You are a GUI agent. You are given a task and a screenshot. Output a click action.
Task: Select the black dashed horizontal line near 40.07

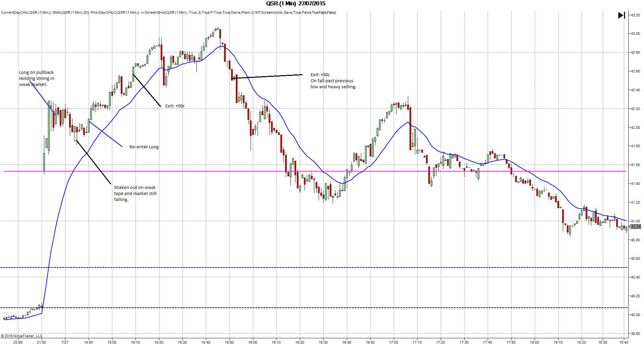314,308
